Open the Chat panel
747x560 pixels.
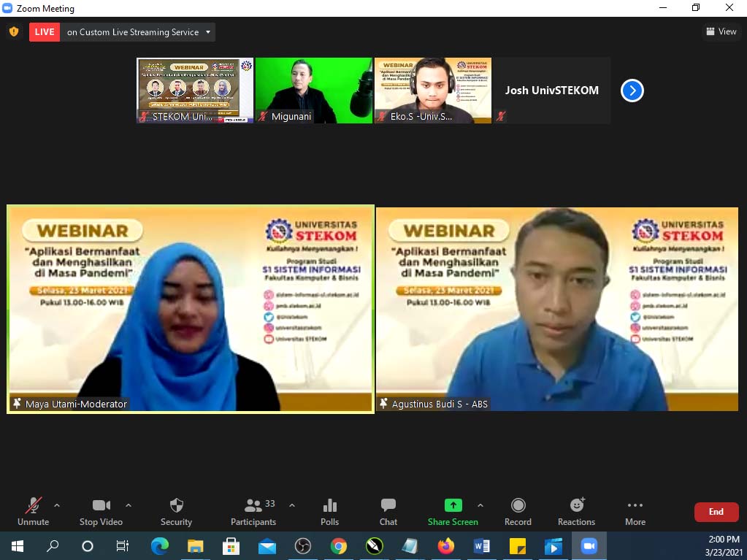[x=388, y=513]
